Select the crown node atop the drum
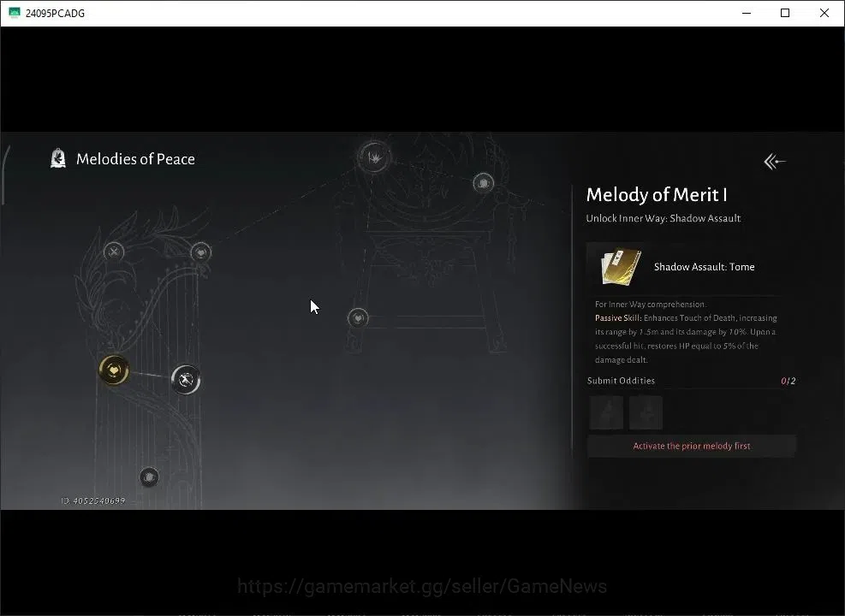845x616 pixels. click(374, 157)
